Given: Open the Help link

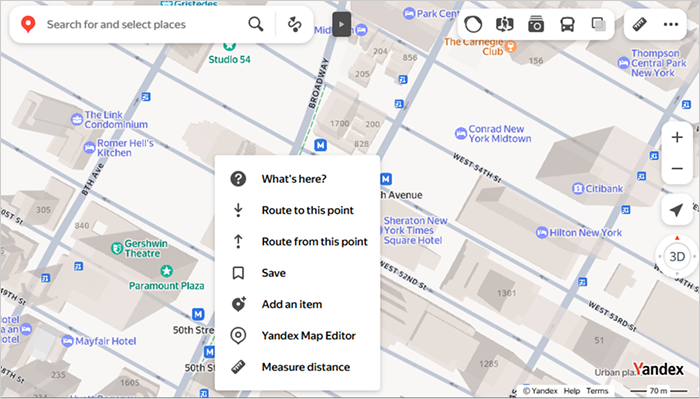Looking at the screenshot, I should [x=571, y=391].
